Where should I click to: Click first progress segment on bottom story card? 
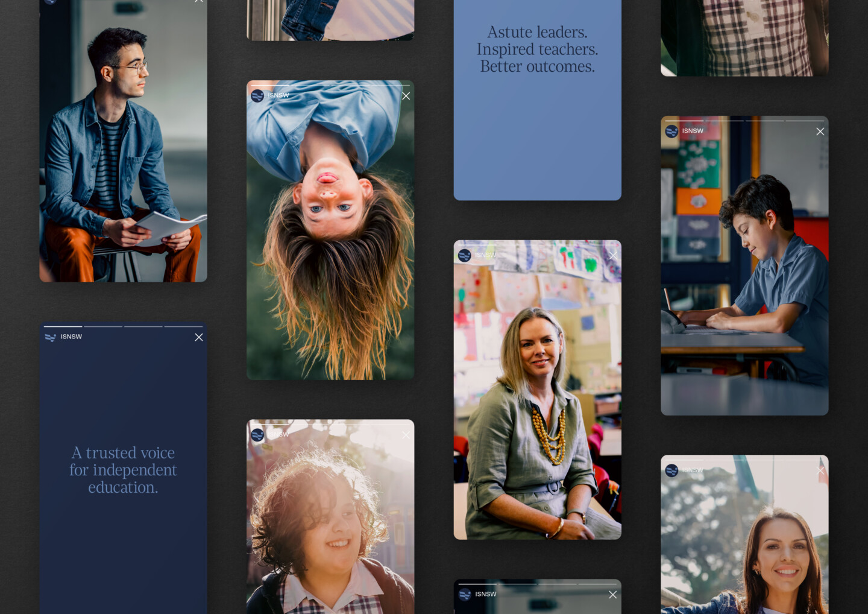coord(477,584)
